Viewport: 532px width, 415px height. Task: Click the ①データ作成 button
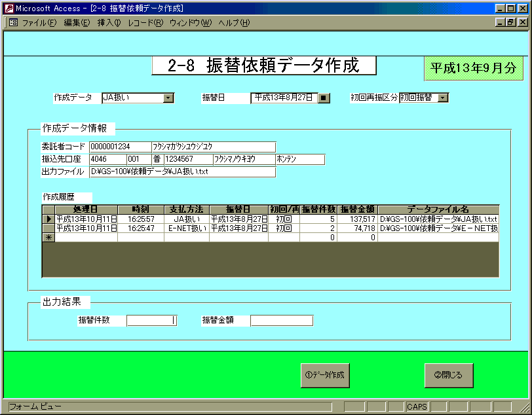325,375
